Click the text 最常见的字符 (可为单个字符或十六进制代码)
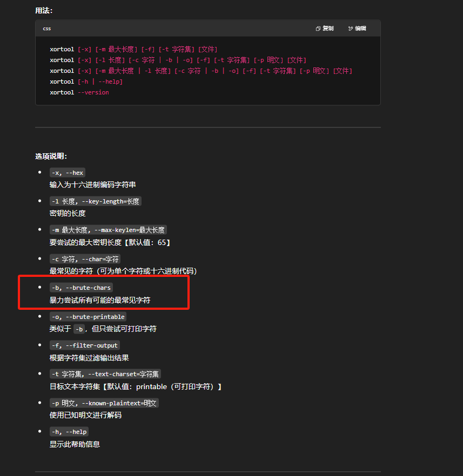 pyautogui.click(x=123, y=271)
